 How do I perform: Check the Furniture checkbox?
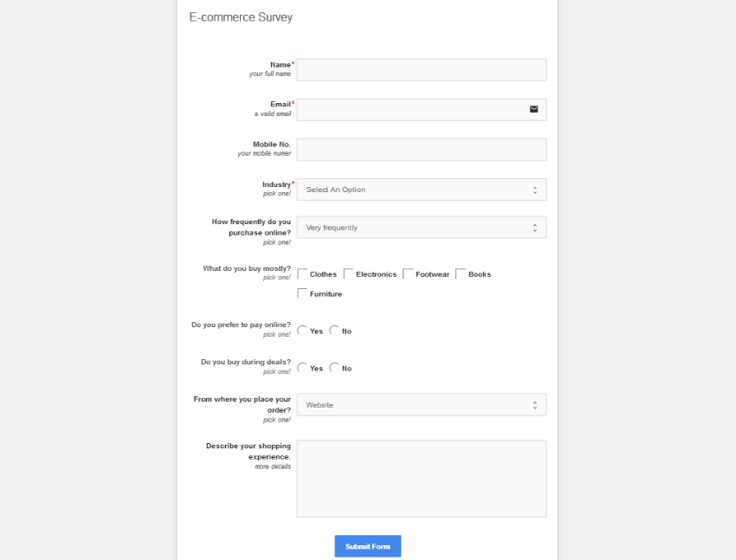pyautogui.click(x=301, y=293)
